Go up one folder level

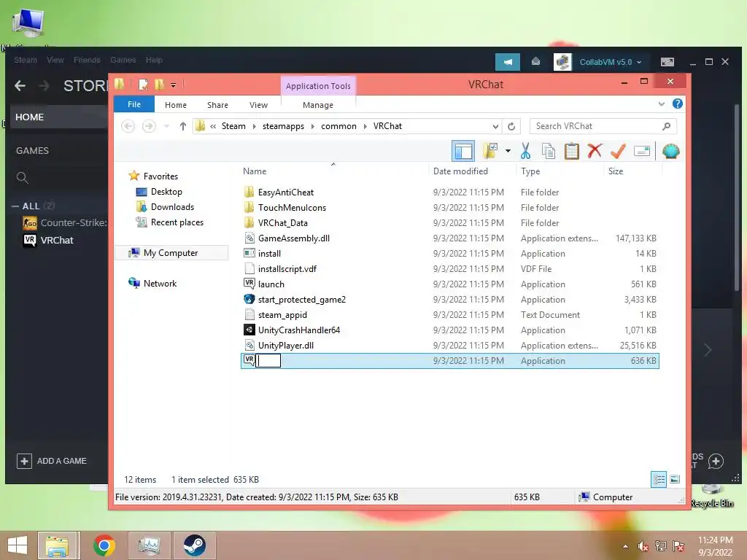pyautogui.click(x=183, y=126)
